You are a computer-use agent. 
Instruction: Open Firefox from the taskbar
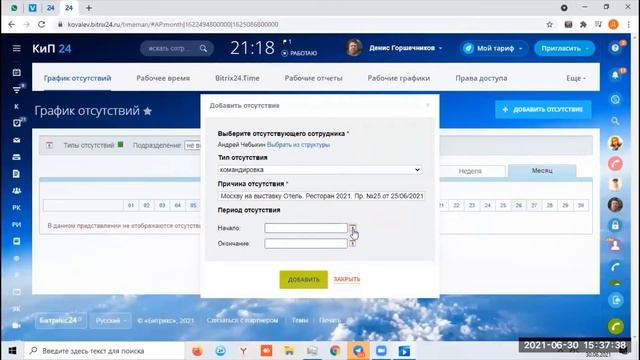click(x=197, y=351)
